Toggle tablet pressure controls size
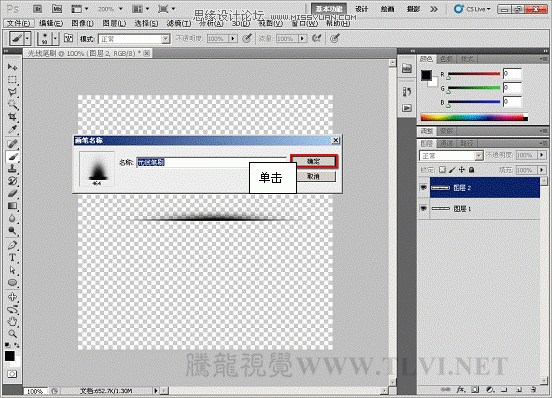 coord(334,38)
